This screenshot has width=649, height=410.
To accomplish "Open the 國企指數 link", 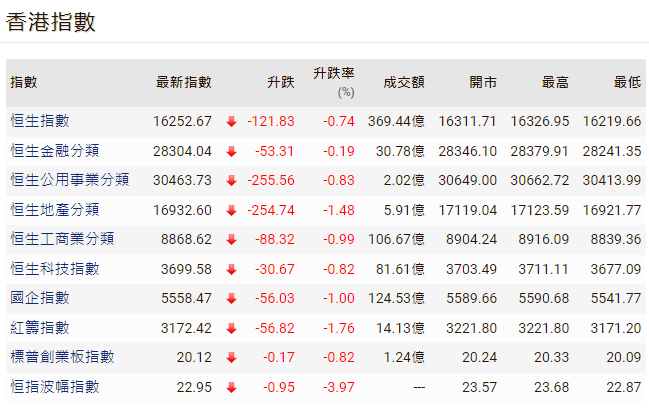I will click(40, 298).
